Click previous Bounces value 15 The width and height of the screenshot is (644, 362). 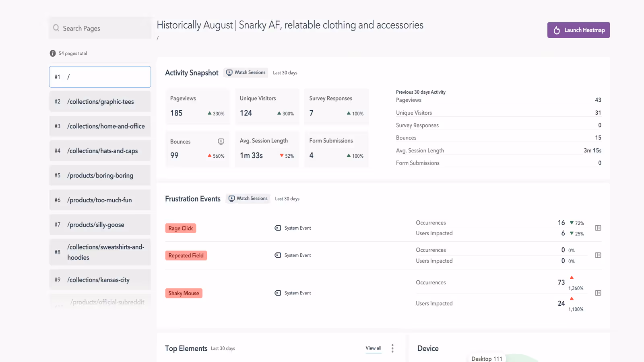(598, 138)
